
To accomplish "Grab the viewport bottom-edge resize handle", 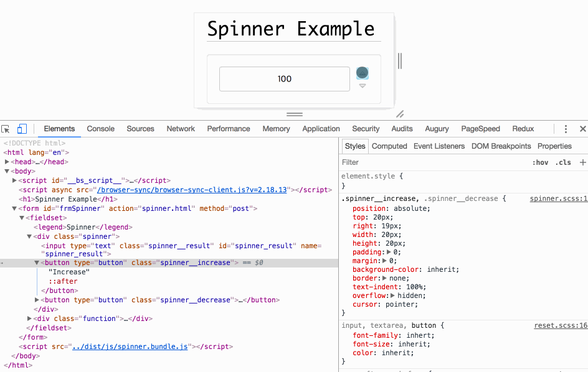I will click(295, 114).
